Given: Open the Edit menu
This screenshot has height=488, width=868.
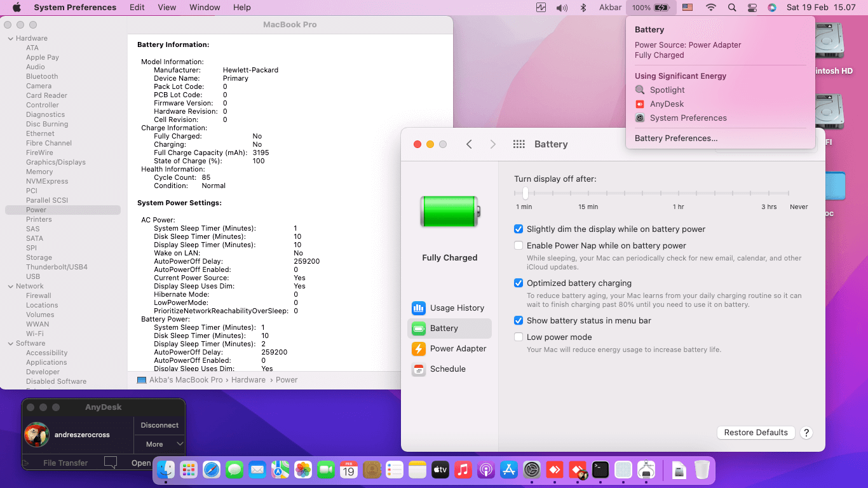Looking at the screenshot, I should pos(137,8).
